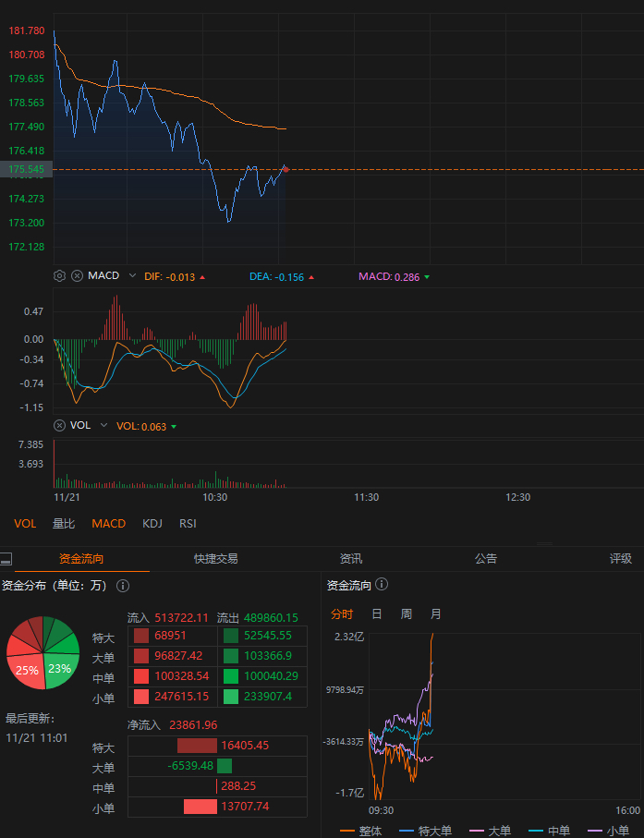The width and height of the screenshot is (644, 838).
Task: Close the VOL indicator panel
Action: point(60,426)
